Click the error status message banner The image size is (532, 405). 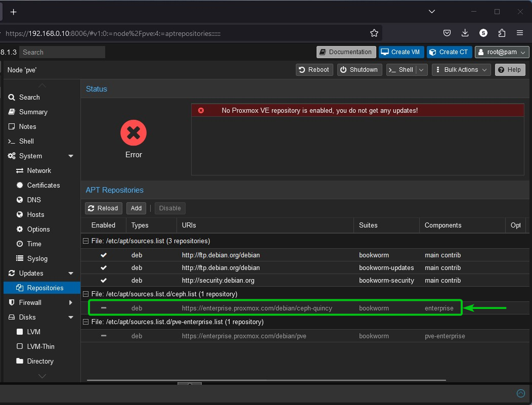point(358,110)
